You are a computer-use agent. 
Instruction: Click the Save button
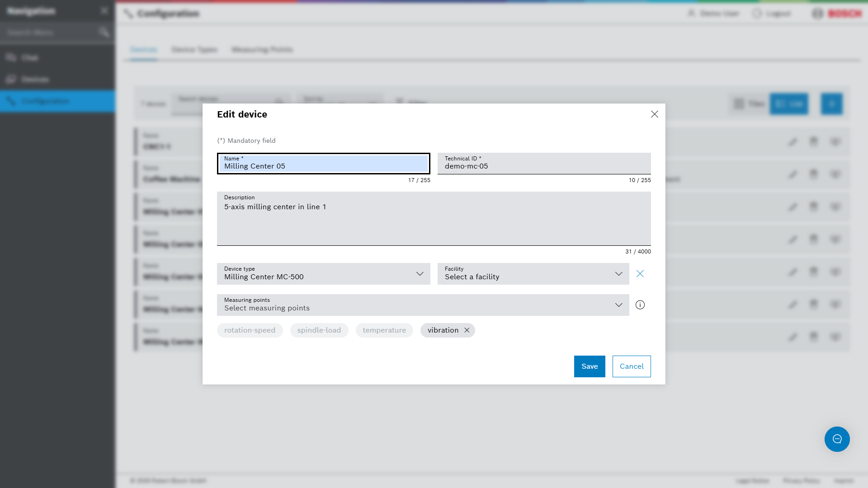pyautogui.click(x=590, y=366)
